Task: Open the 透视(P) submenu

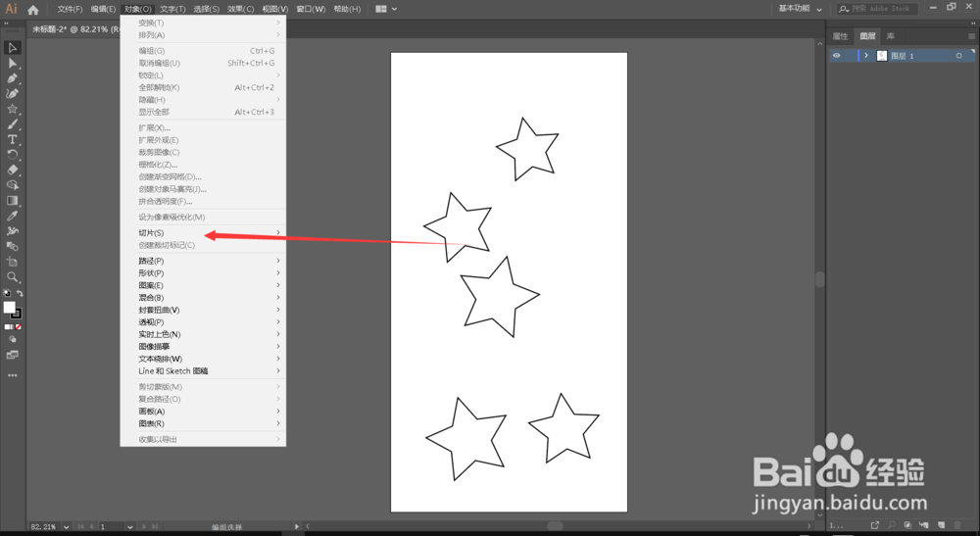Action: [x=203, y=321]
